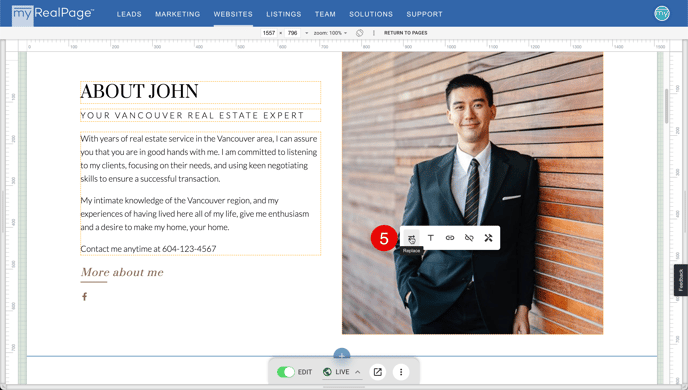Click the add link chain icon
688x390 pixels.
[450, 238]
